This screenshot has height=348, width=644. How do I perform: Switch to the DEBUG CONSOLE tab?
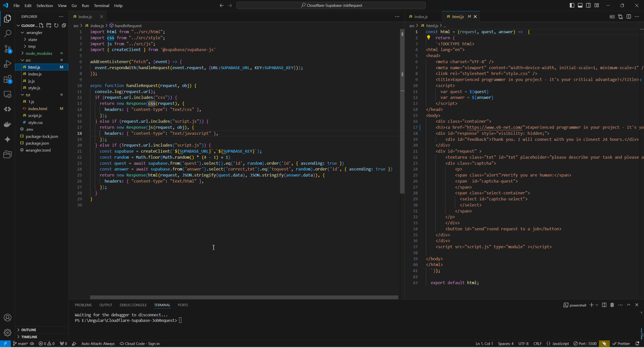[133, 305]
